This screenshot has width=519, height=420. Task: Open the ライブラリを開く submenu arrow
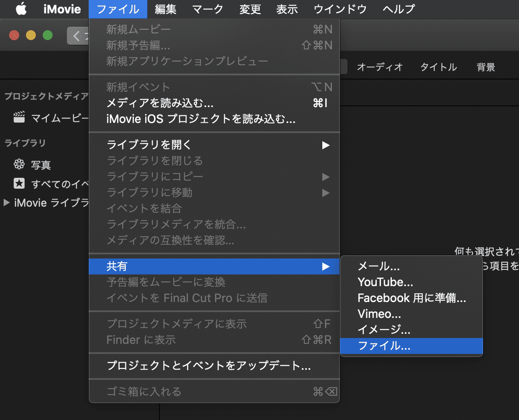(327, 145)
